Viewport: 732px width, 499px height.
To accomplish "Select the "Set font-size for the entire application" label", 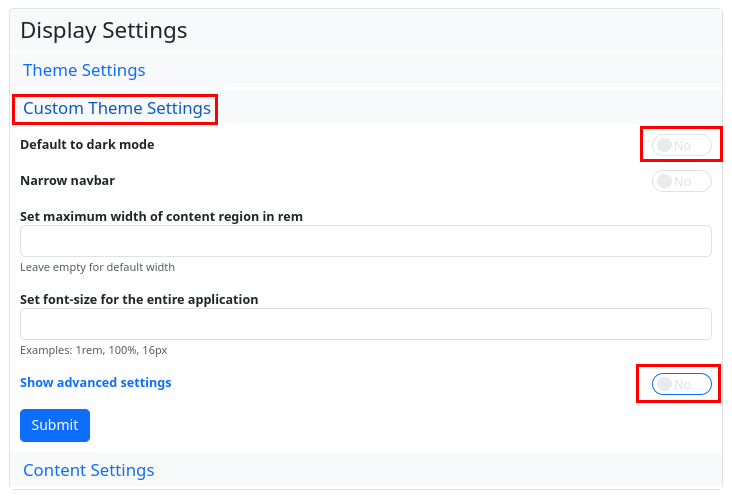I will coord(139,299).
